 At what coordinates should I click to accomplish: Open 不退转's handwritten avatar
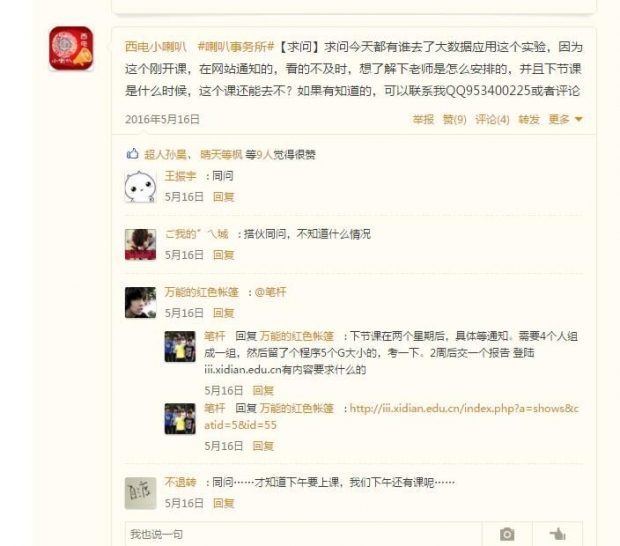click(x=140, y=493)
